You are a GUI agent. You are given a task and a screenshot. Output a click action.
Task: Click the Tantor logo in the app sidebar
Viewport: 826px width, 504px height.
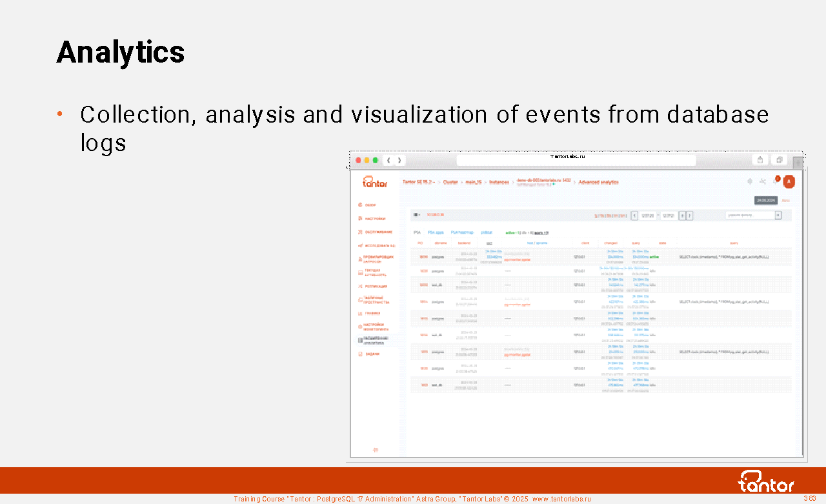(375, 183)
